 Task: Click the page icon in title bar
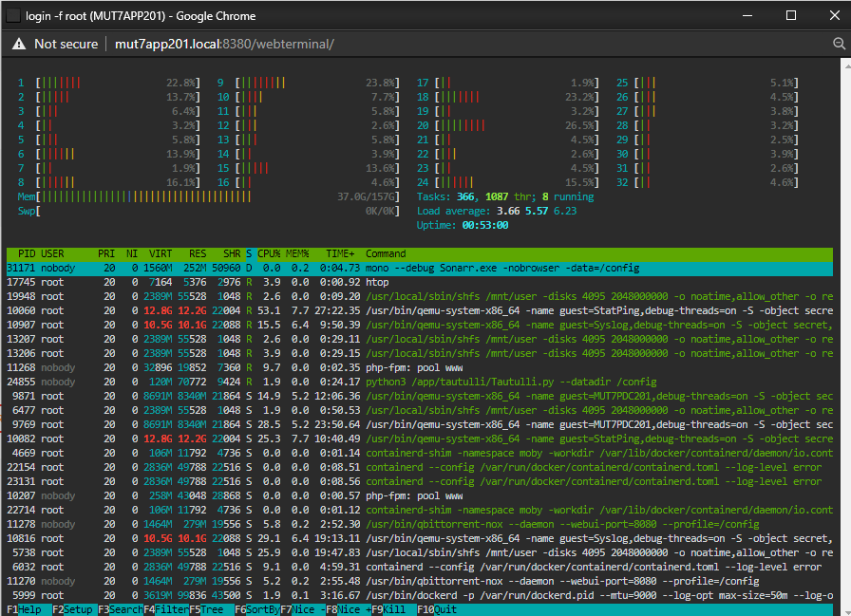(x=13, y=16)
